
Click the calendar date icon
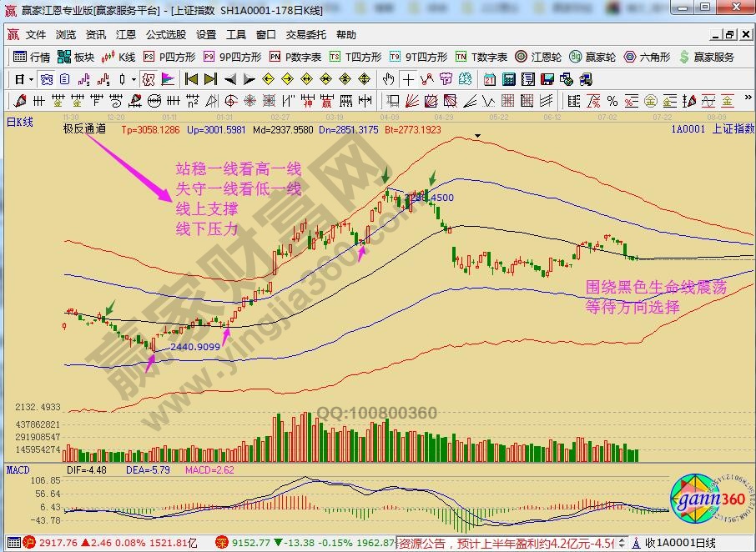point(489,79)
